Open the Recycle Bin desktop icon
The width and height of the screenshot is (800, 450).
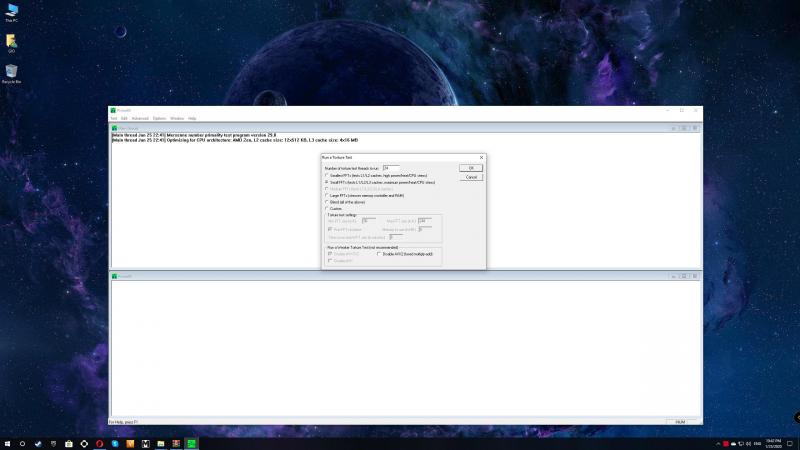[11, 72]
